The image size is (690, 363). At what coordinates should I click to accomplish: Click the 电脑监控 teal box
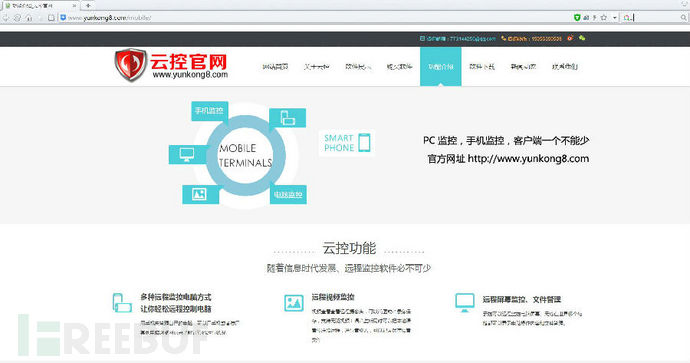[288, 194]
